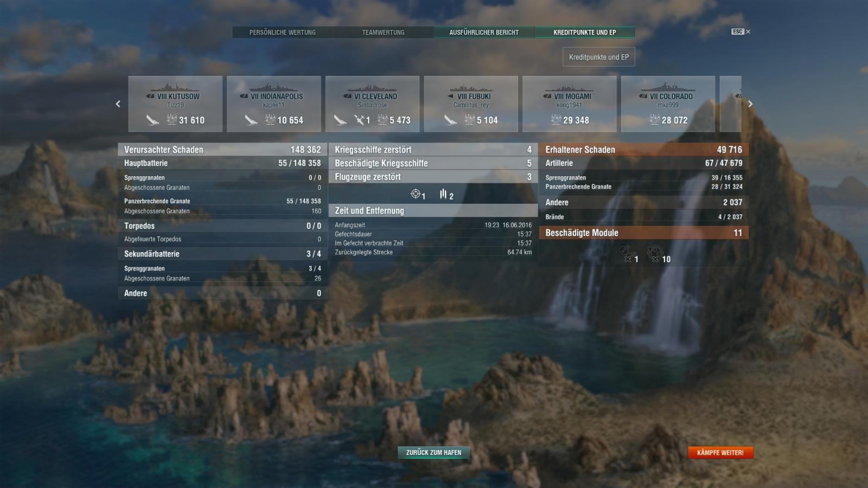
Task: Click the Verursachter Schaden header
Action: 222,150
